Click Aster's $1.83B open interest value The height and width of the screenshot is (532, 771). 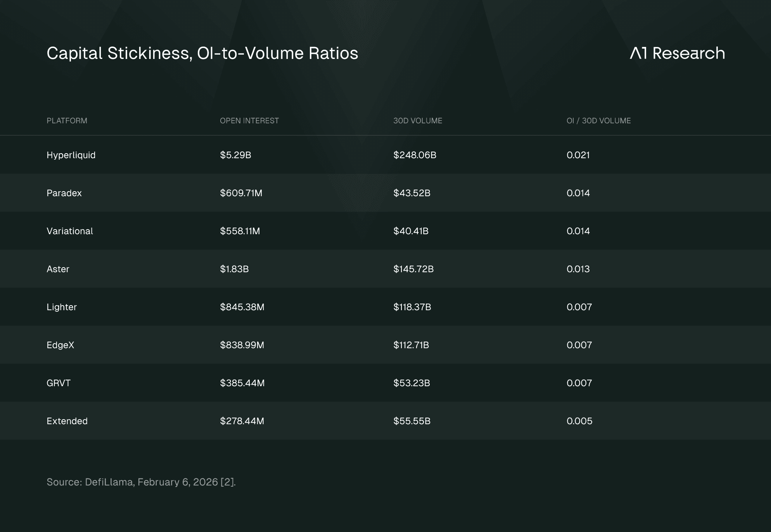click(x=234, y=269)
